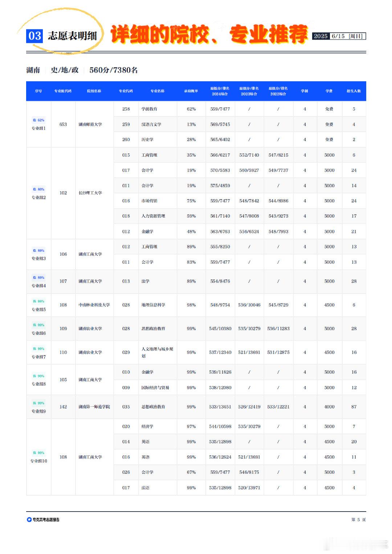Click the 史/地/政 subject combination text
The height and width of the screenshot is (554, 392).
click(x=65, y=70)
